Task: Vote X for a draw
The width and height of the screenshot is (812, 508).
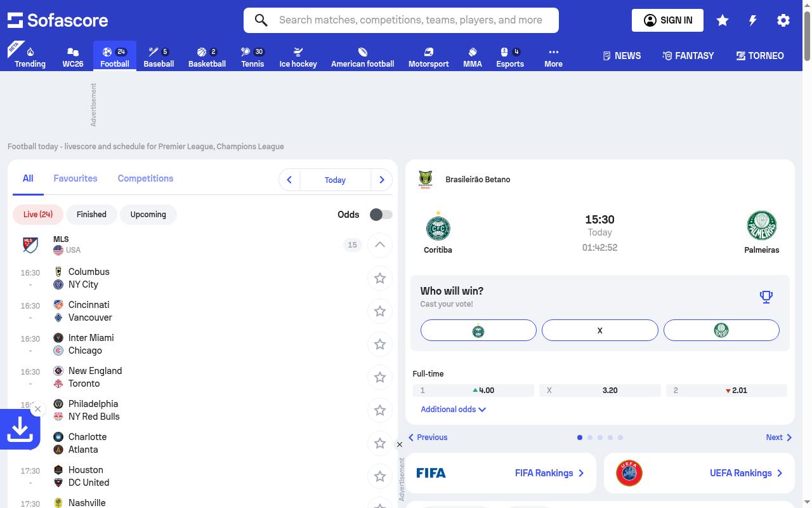Action: pos(599,330)
